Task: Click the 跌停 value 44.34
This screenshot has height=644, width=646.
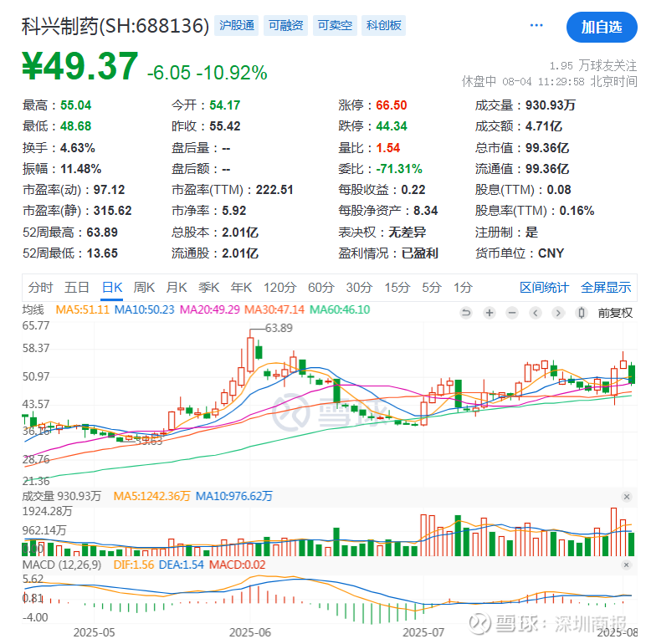Action: click(x=392, y=126)
